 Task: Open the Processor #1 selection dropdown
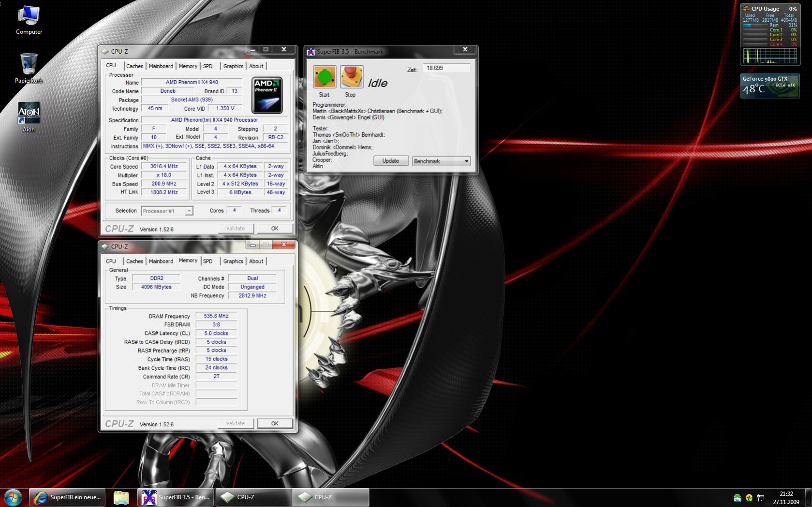click(x=167, y=211)
